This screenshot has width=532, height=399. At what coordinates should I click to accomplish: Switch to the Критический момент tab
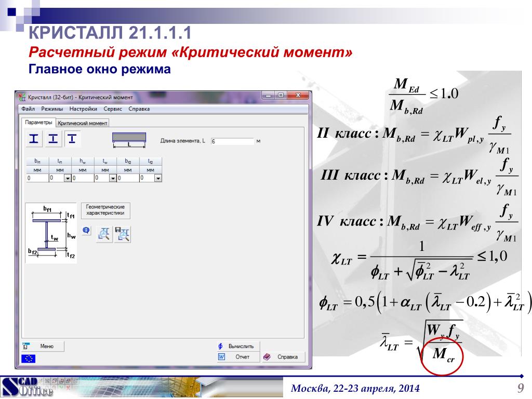click(x=82, y=123)
